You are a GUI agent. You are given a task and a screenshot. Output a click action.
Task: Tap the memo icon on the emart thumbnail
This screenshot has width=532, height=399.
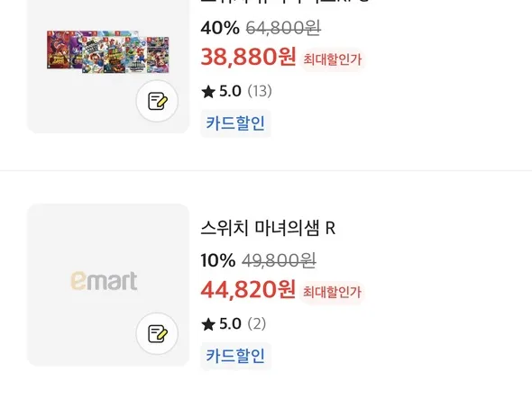pyautogui.click(x=157, y=334)
